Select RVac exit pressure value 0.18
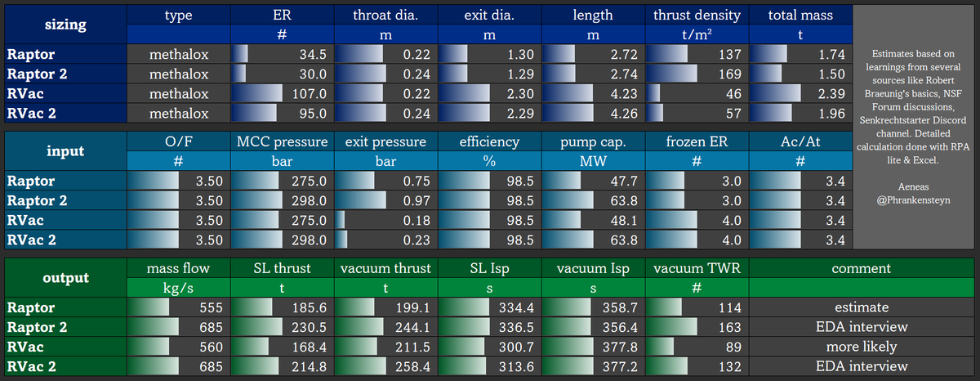980x381 pixels. click(x=385, y=220)
